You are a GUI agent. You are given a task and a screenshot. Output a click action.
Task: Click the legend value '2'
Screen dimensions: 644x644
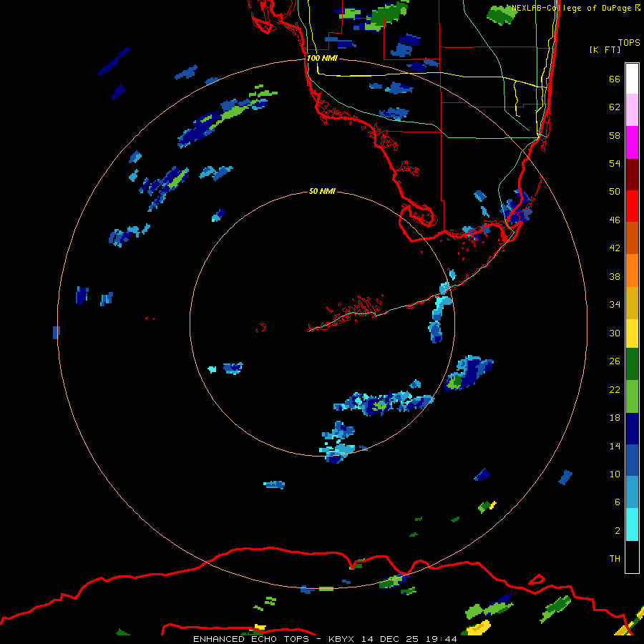tap(618, 531)
